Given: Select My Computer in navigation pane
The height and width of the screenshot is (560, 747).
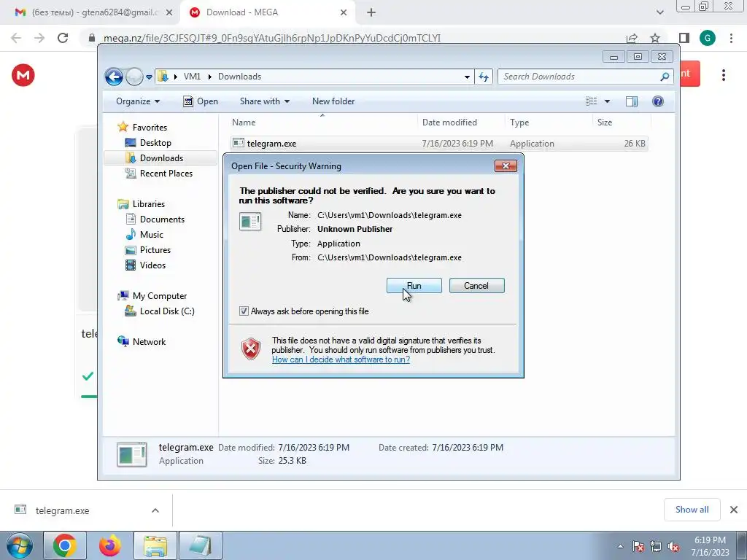Looking at the screenshot, I should (x=160, y=296).
